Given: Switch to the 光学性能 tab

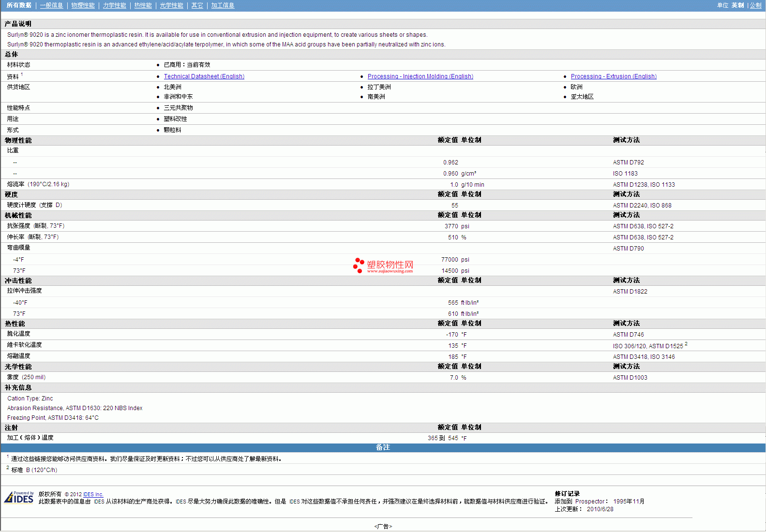Looking at the screenshot, I should pyautogui.click(x=171, y=5).
